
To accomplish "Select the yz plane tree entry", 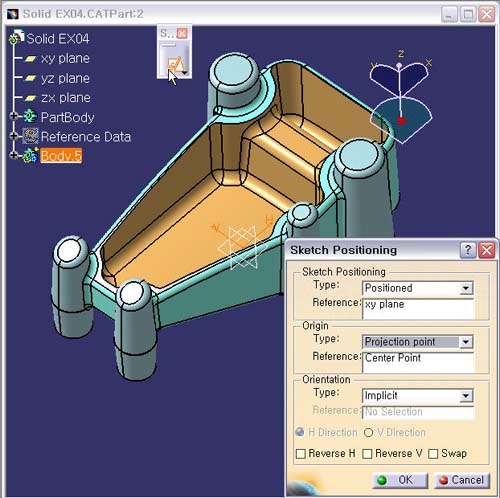I will click(x=65, y=78).
